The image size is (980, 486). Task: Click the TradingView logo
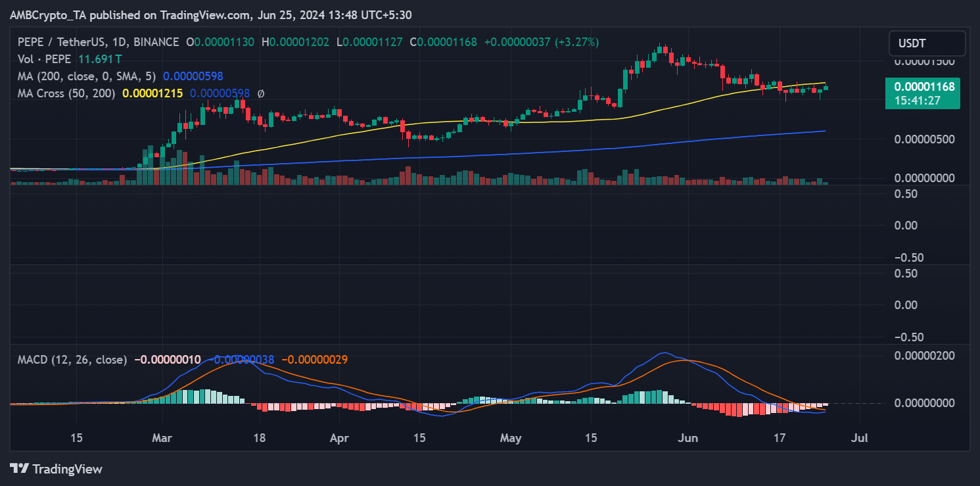[57, 469]
